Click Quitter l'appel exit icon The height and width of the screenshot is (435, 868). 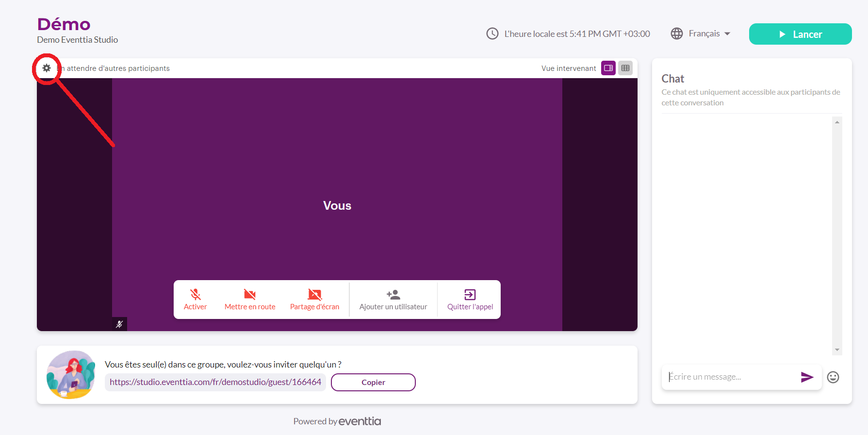click(x=470, y=295)
